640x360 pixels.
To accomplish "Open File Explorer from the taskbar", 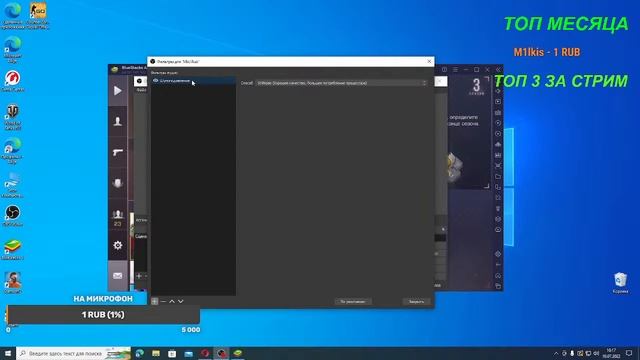I will click(x=156, y=353).
